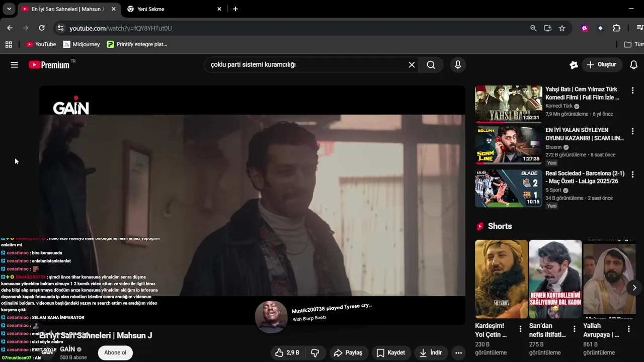Click the Real Sociedad - Barcelona video title
This screenshot has height=362, width=644.
585,177
